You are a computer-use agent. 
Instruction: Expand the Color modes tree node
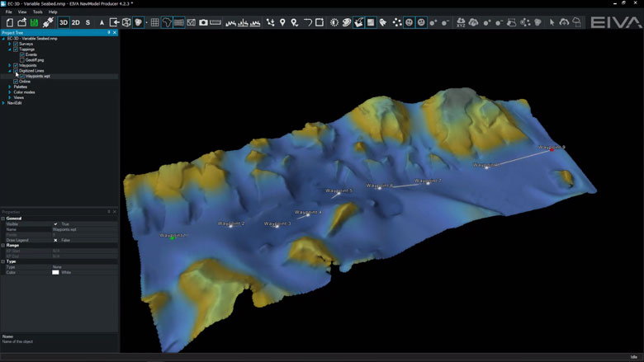(x=10, y=92)
